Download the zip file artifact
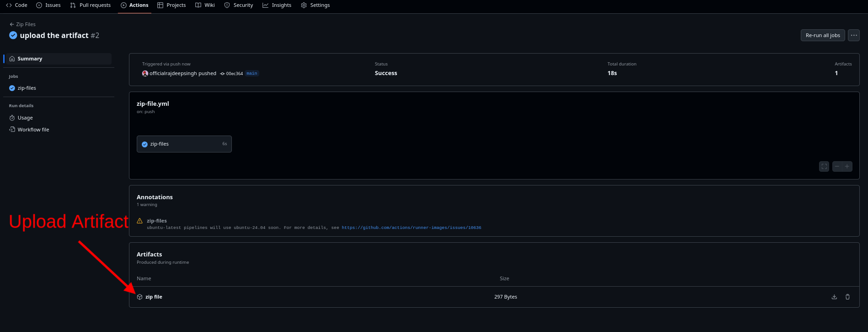The height and width of the screenshot is (332, 868). (x=834, y=297)
